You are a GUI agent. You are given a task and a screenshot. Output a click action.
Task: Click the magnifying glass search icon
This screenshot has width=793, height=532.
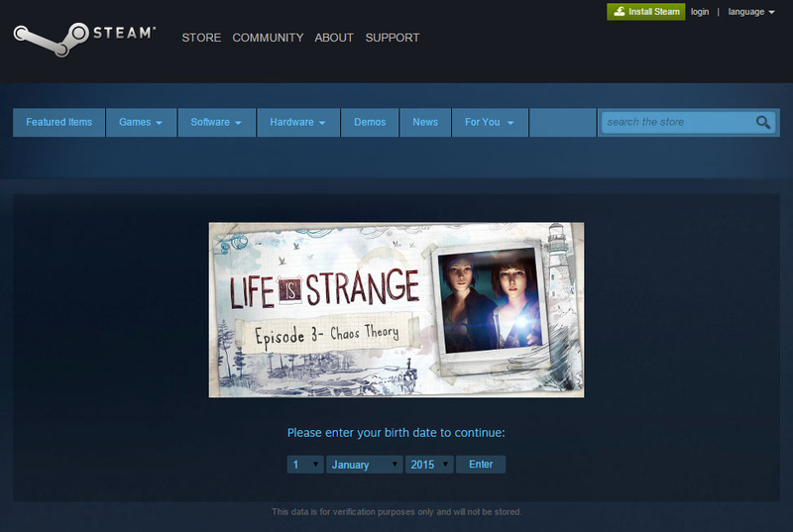(762, 122)
